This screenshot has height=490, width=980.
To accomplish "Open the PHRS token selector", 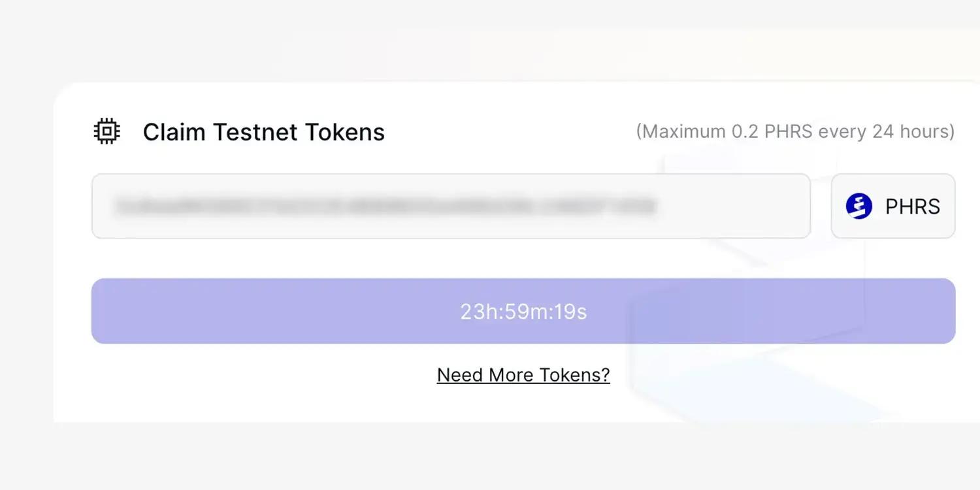I will pos(892,206).
